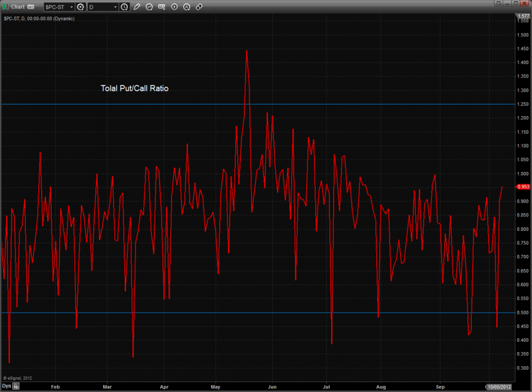Click the 10/05/2012 date marker on time axis
This screenshot has height=392, width=532.
[498, 386]
